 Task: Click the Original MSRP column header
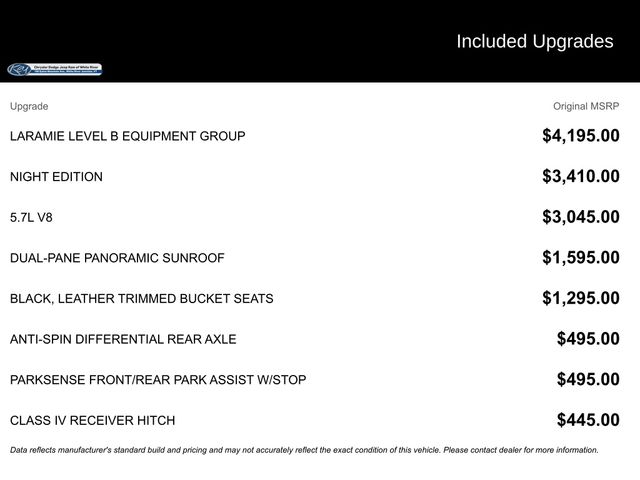tap(586, 106)
